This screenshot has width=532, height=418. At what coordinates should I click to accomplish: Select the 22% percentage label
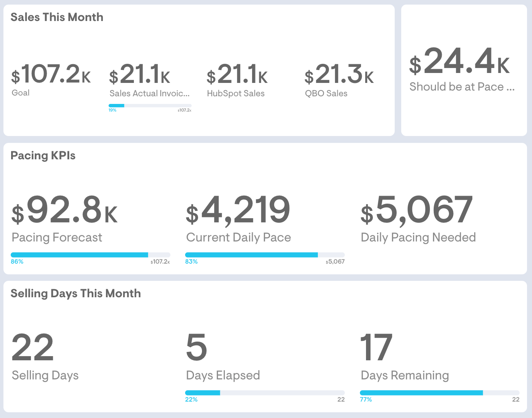[x=192, y=400]
